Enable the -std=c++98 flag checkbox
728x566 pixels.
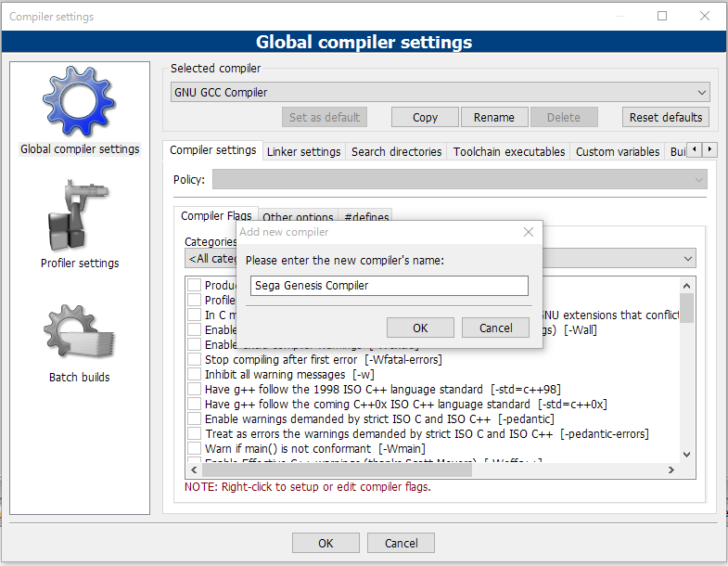click(194, 390)
